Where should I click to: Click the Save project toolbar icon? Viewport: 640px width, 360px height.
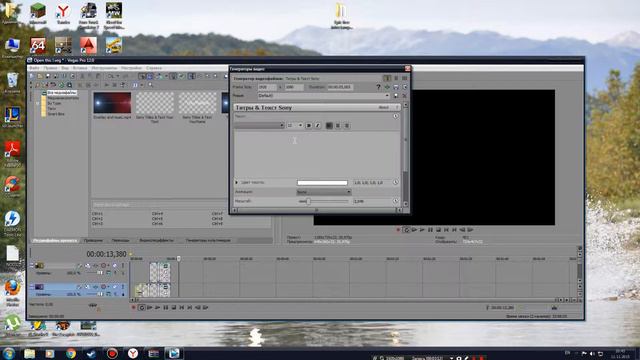(47, 76)
